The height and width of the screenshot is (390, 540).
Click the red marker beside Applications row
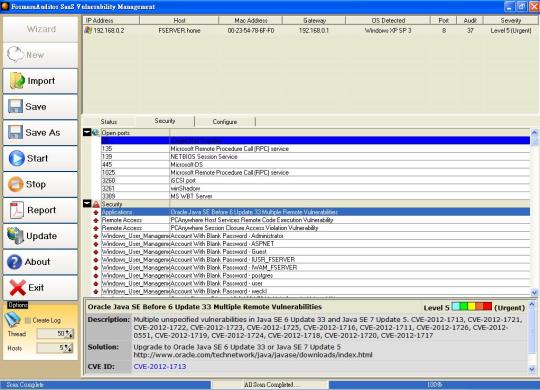96,212
